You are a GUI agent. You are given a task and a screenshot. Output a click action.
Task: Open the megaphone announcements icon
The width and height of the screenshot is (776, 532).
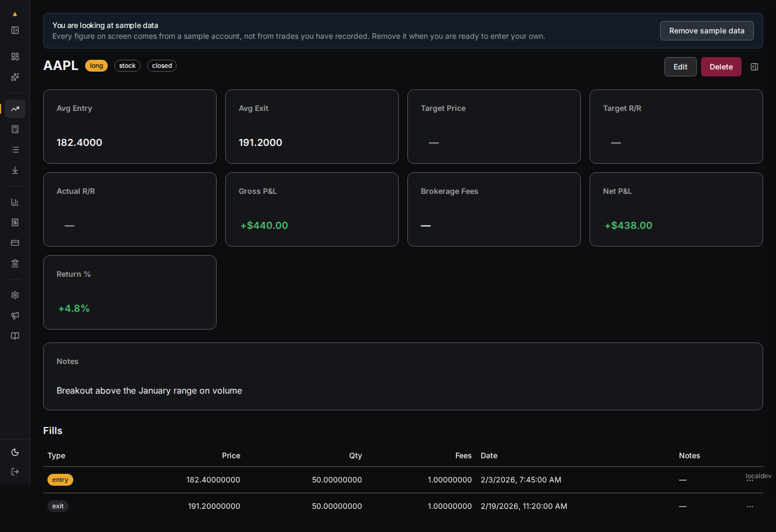point(15,316)
